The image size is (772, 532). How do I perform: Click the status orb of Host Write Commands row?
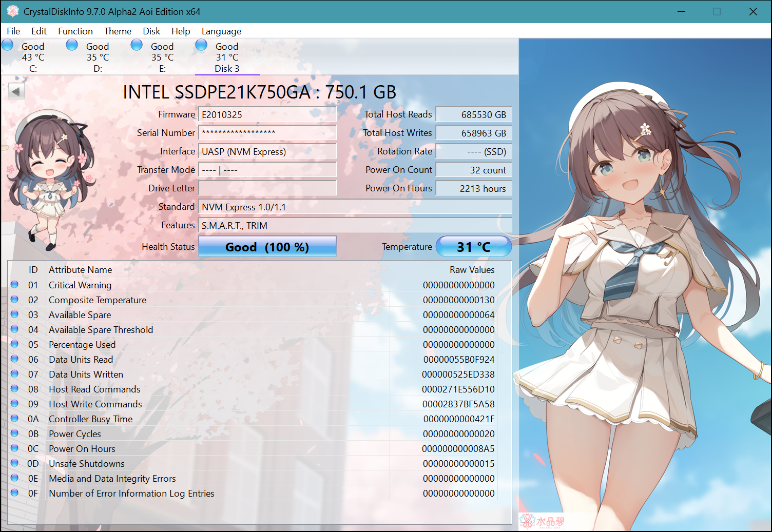[14, 403]
